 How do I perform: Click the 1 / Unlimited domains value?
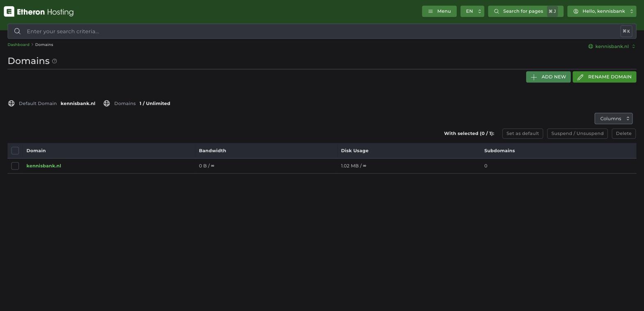pos(155,103)
